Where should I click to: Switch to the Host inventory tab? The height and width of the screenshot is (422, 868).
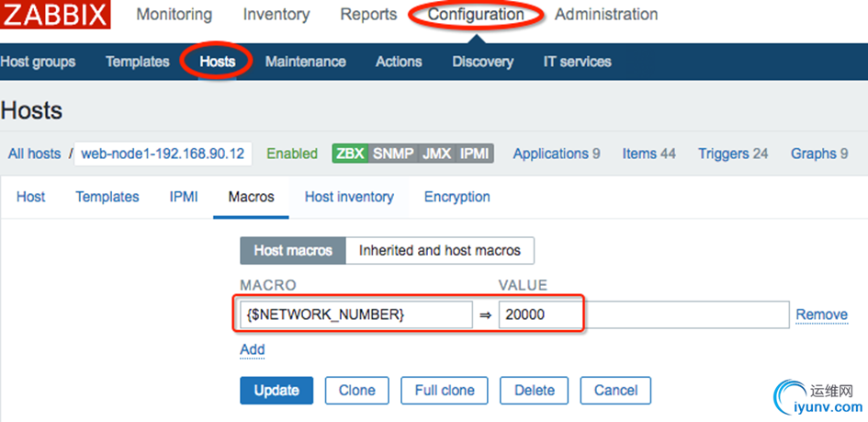click(349, 197)
